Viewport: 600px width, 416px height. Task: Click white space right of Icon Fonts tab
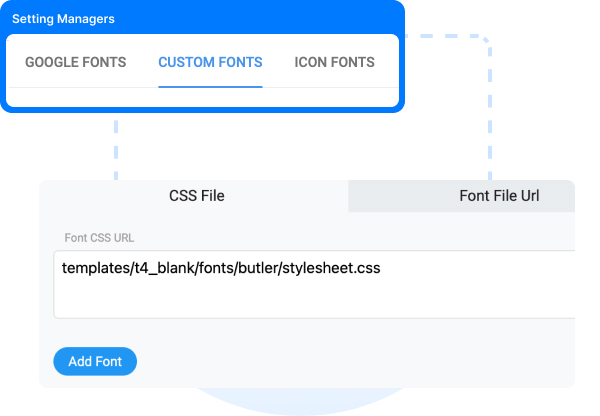387,62
